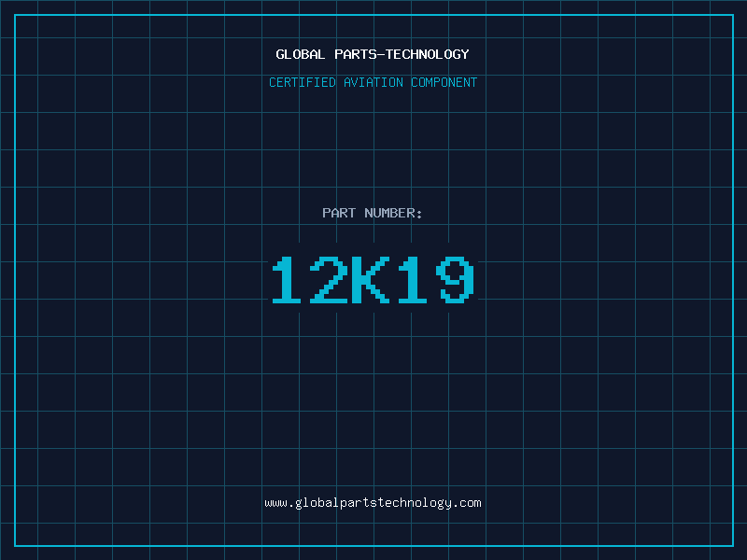This screenshot has width=747, height=560.
Task: Click the GLOBAL PARTS-TECHNOLOGY heading
Action: [x=373, y=54]
